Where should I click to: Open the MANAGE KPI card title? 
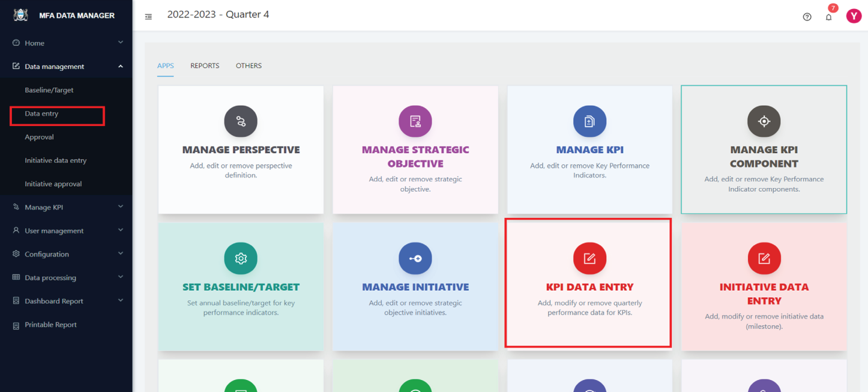(589, 149)
